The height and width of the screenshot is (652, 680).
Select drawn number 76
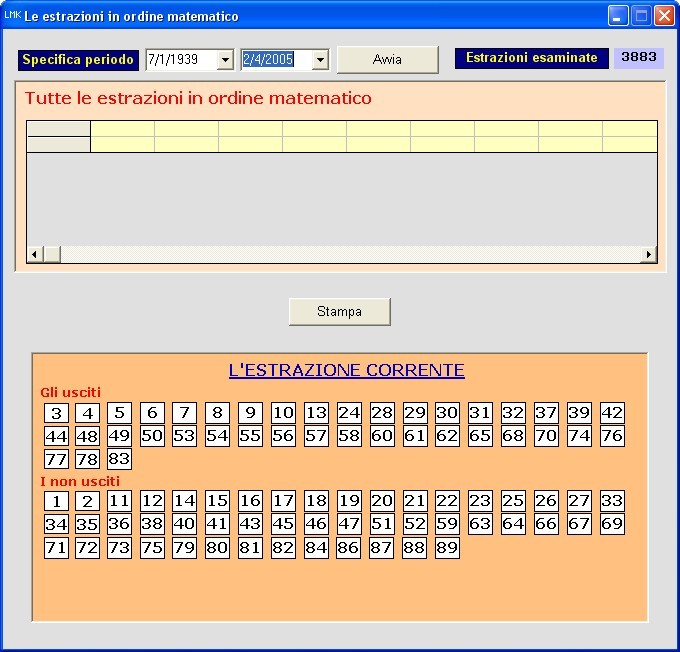(612, 436)
